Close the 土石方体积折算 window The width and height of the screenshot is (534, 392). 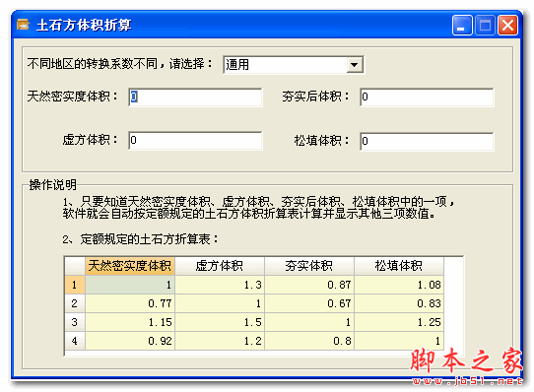[x=507, y=26]
